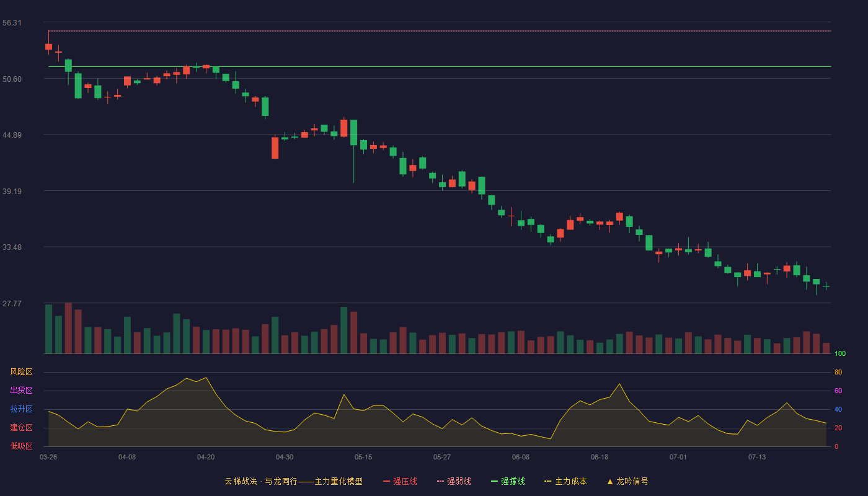Click the final green candlestick at the chart's right end
Viewport: 868px width, 496px height.
[826, 286]
